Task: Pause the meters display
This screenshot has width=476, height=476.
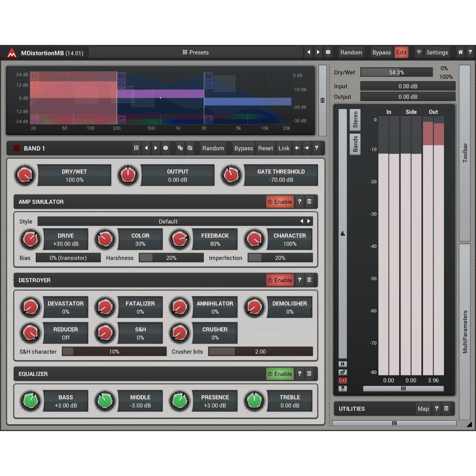Action: click(342, 364)
